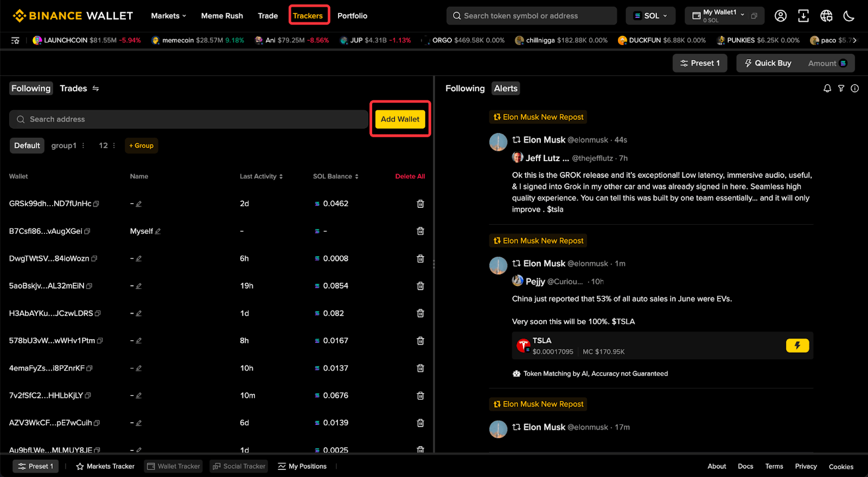Screen dimensions: 868x477
Task: Delete wallet H3AbAYKu...JCzwLDRS trash icon
Action: 420,313
